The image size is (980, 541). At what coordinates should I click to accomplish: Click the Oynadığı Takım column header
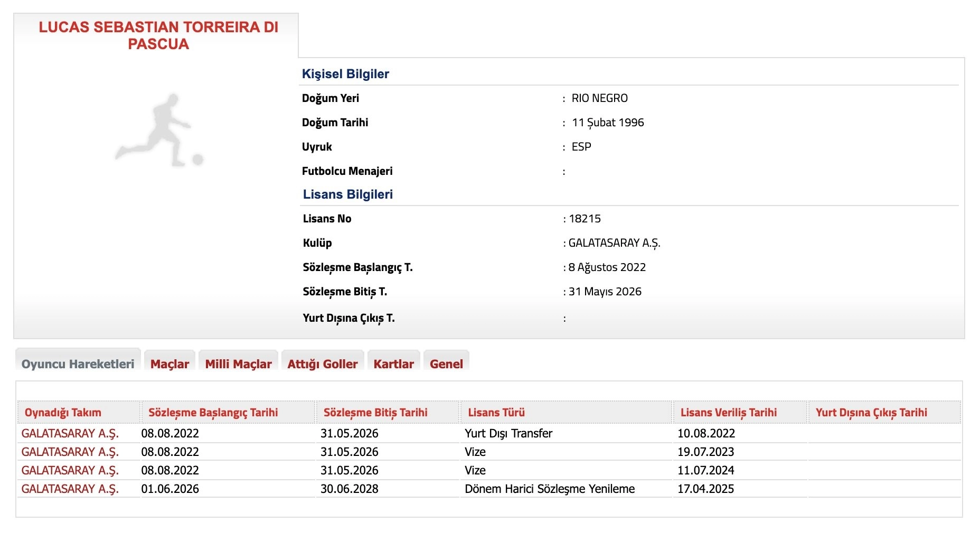[x=63, y=413]
